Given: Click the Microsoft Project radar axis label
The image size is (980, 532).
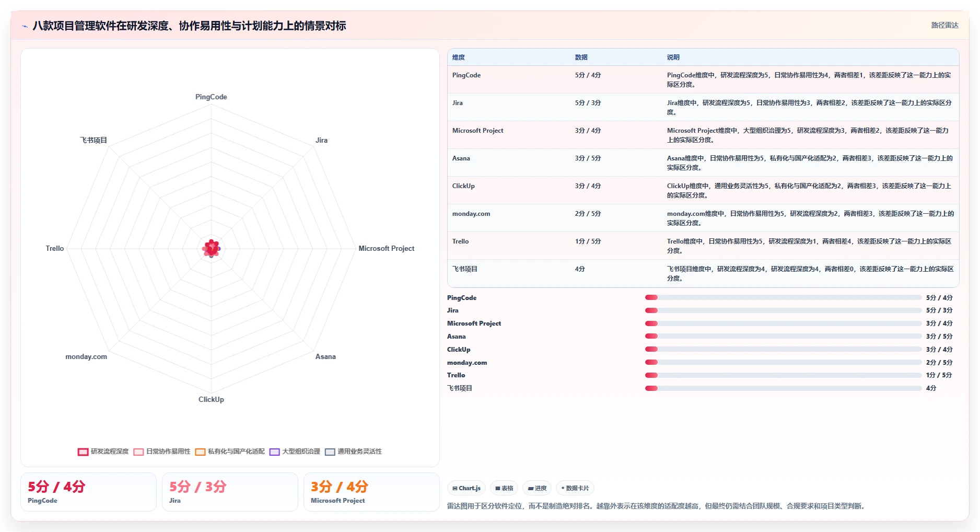Looking at the screenshot, I should (x=386, y=249).
